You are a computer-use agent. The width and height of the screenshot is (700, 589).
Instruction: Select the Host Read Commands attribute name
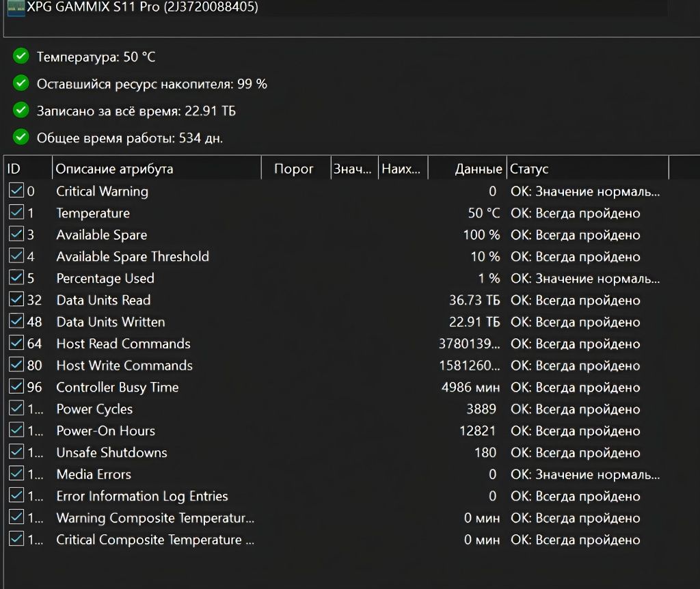(123, 344)
